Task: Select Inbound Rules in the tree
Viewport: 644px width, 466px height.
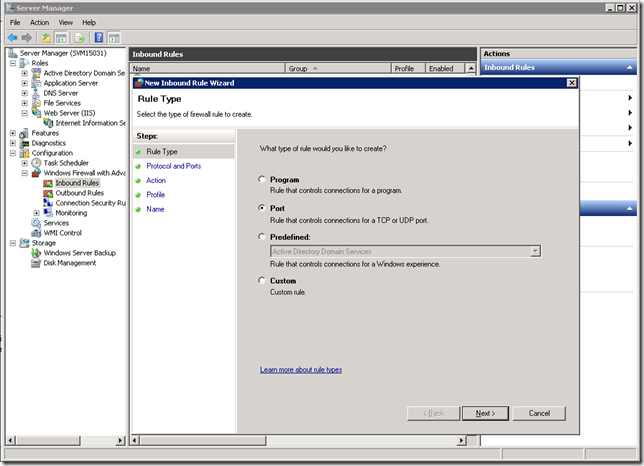Action: (77, 183)
